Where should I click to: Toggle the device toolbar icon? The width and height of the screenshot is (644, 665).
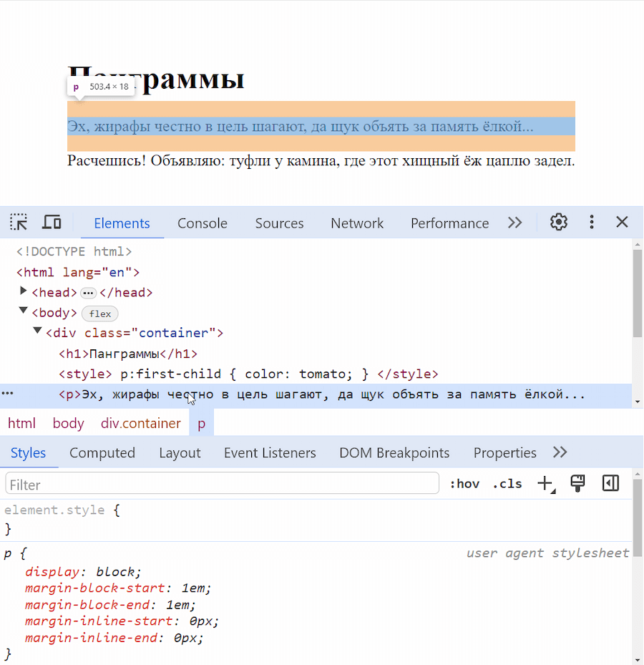pos(52,222)
